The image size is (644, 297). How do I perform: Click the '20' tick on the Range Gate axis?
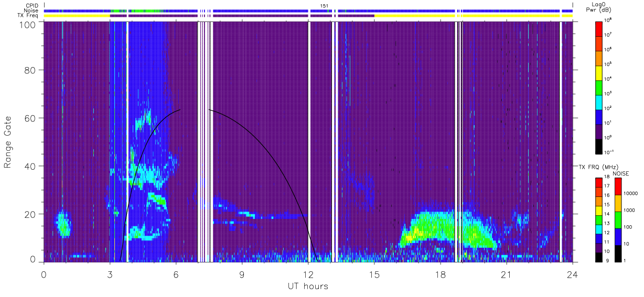tap(30, 214)
